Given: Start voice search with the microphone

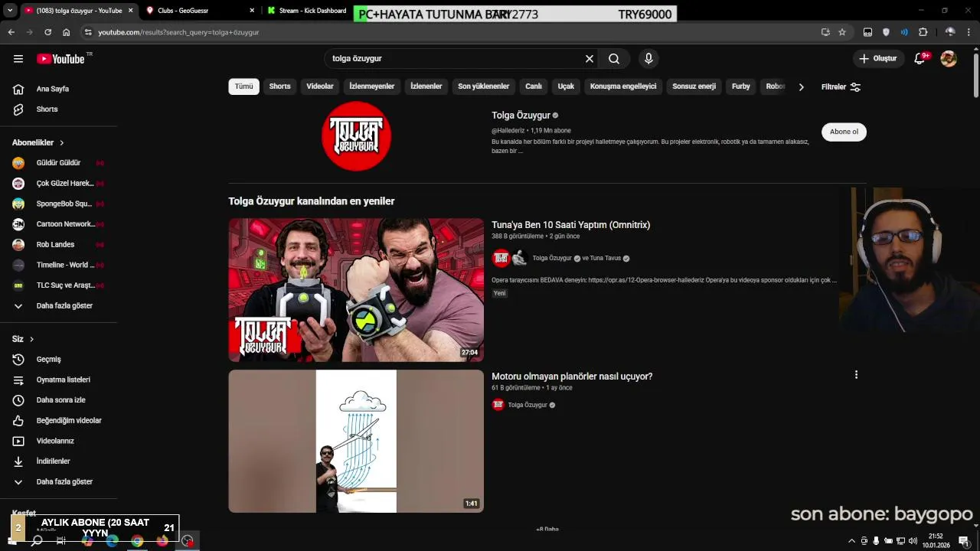Looking at the screenshot, I should (648, 59).
